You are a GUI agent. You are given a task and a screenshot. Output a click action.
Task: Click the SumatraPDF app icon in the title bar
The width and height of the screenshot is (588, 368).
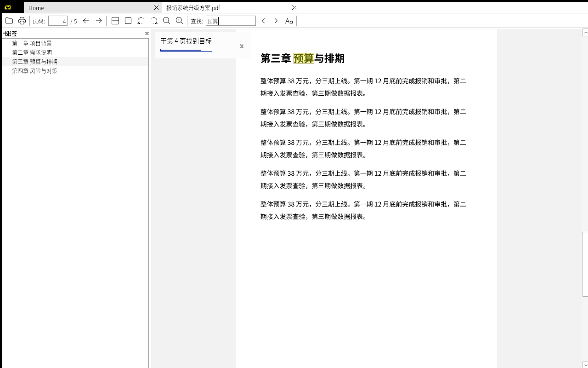point(8,7)
